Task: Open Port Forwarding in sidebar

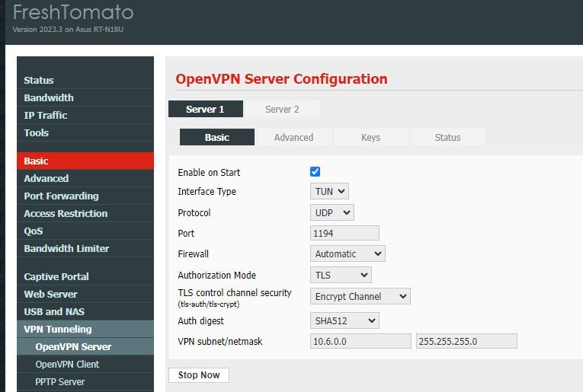Action: coord(61,196)
